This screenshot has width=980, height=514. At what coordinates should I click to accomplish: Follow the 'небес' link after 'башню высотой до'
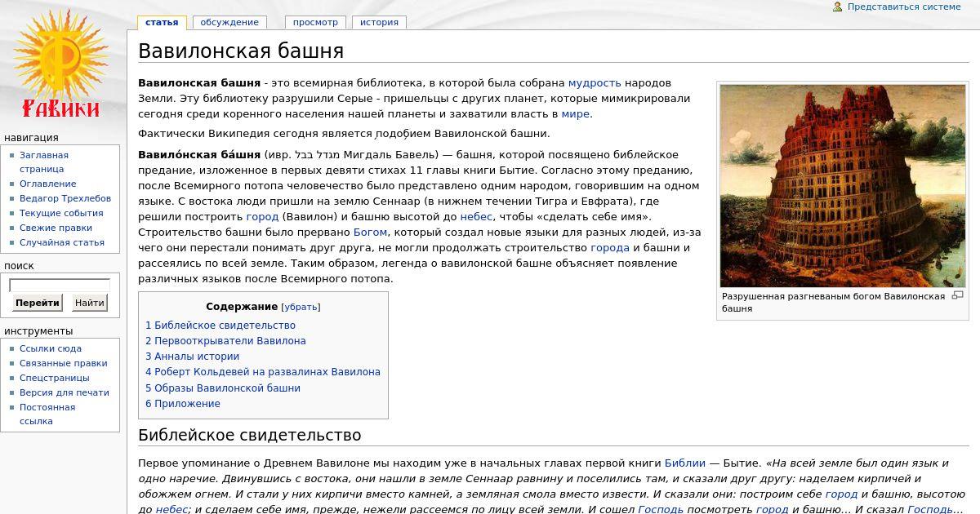[x=476, y=217]
